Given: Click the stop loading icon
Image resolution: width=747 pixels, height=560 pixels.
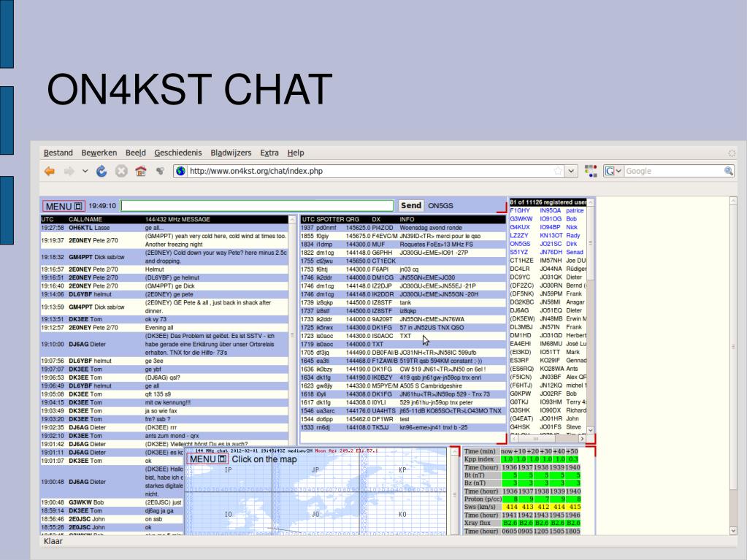Looking at the screenshot, I should 121,171.
